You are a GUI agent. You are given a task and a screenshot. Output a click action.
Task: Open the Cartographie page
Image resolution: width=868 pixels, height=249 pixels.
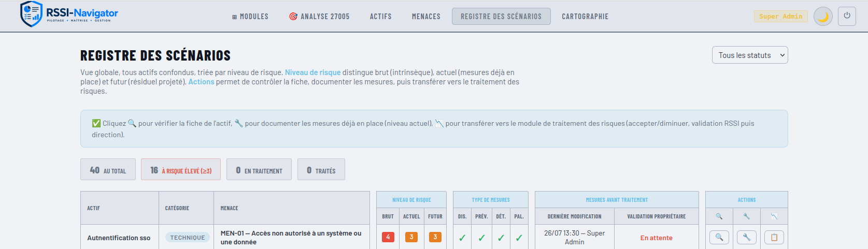(x=585, y=17)
